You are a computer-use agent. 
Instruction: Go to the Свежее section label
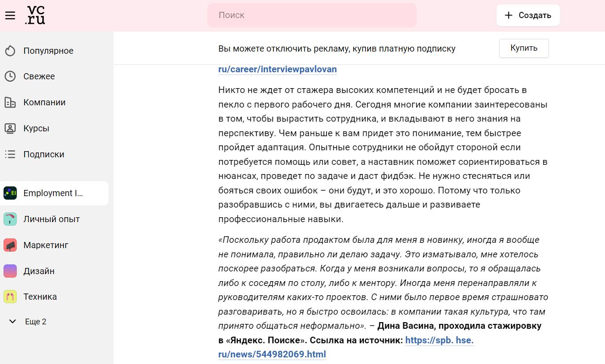click(39, 77)
